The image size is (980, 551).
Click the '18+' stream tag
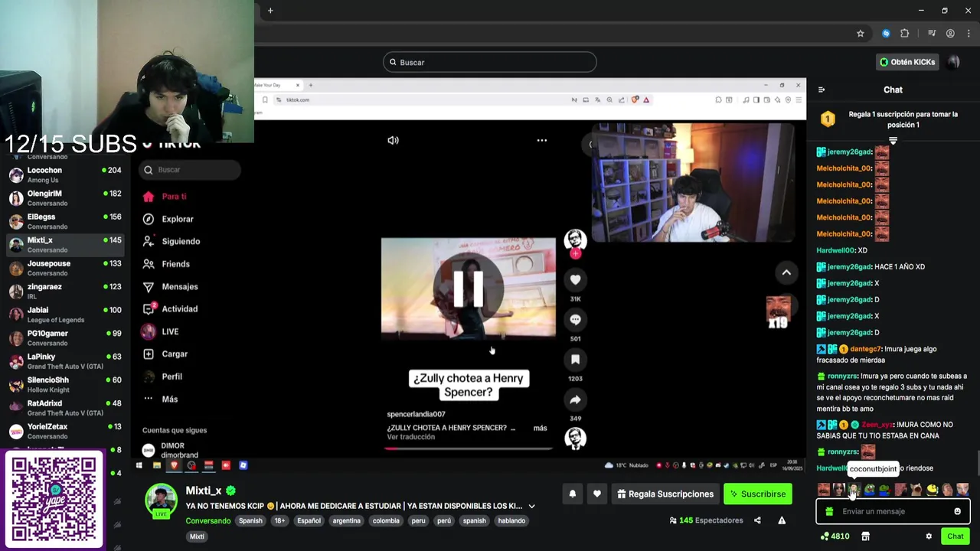(279, 520)
